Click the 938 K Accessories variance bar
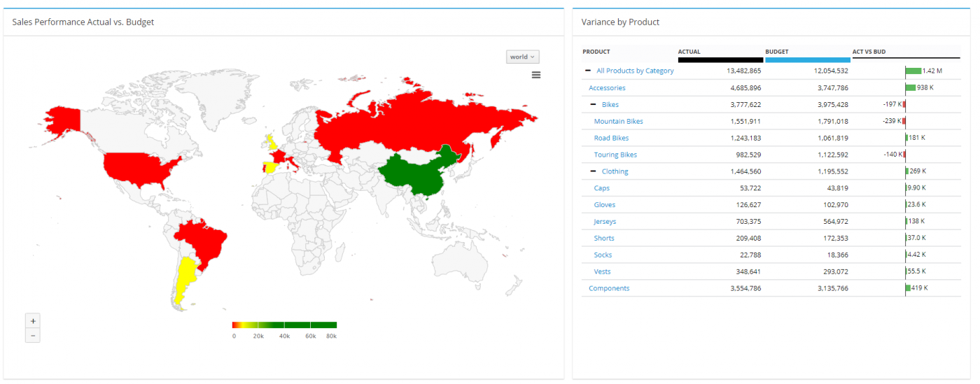 click(910, 87)
